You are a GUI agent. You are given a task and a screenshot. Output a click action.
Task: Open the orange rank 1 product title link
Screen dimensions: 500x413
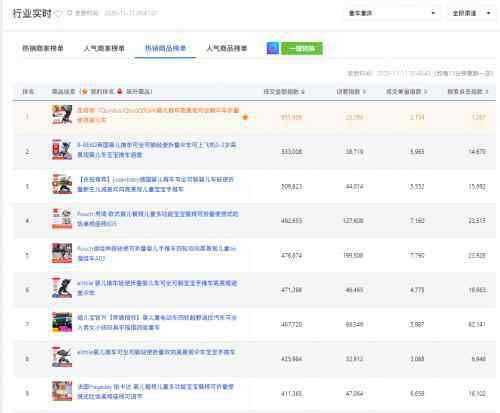158,115
